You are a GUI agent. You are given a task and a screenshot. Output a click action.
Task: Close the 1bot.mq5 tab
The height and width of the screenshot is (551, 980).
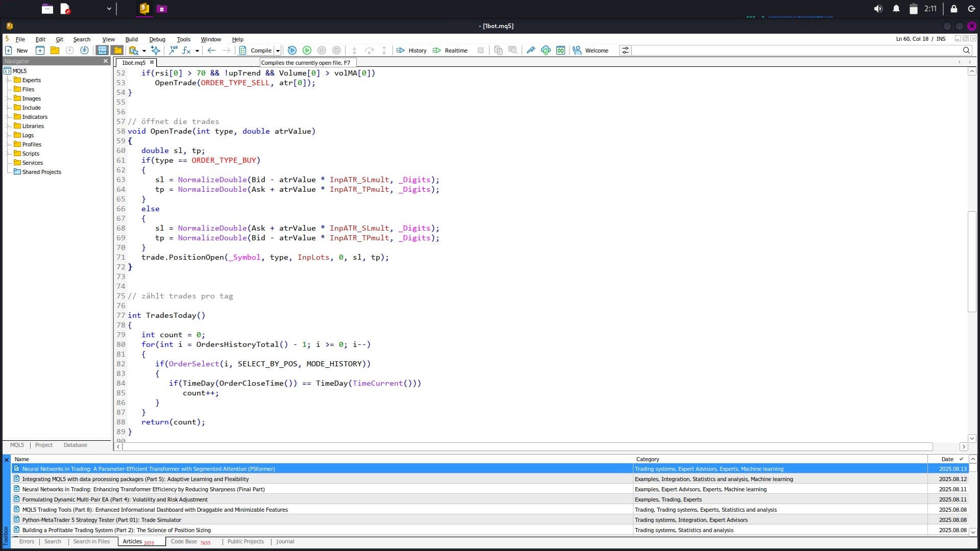click(152, 62)
